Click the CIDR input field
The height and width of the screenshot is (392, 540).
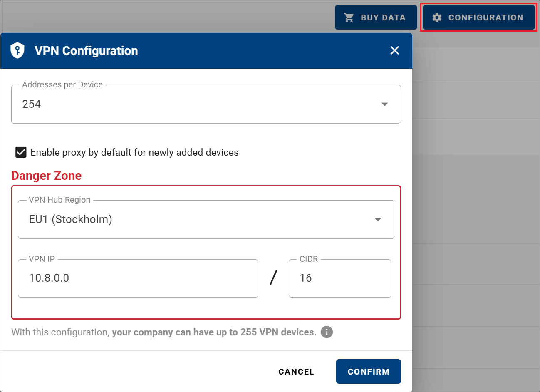tap(340, 278)
